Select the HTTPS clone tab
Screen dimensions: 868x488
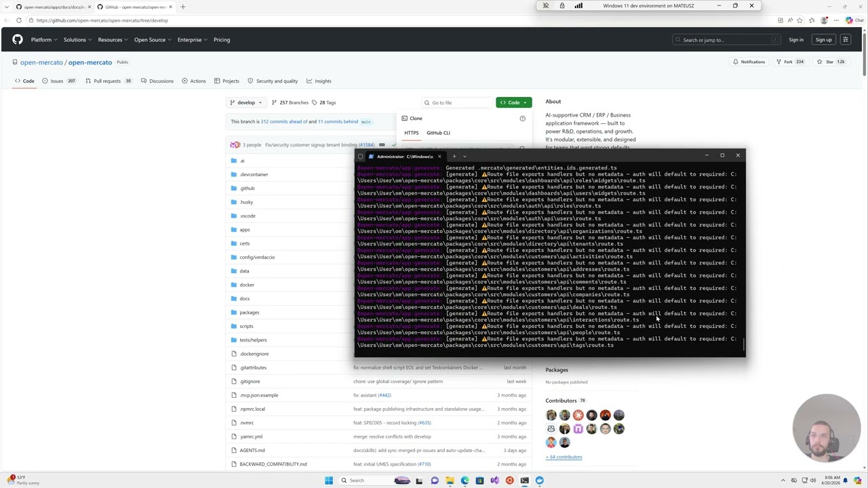click(412, 133)
